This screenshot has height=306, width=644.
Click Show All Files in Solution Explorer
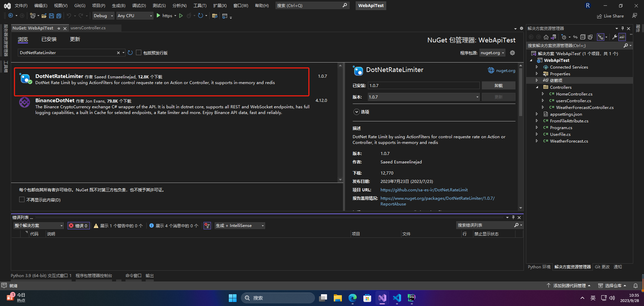pos(590,37)
